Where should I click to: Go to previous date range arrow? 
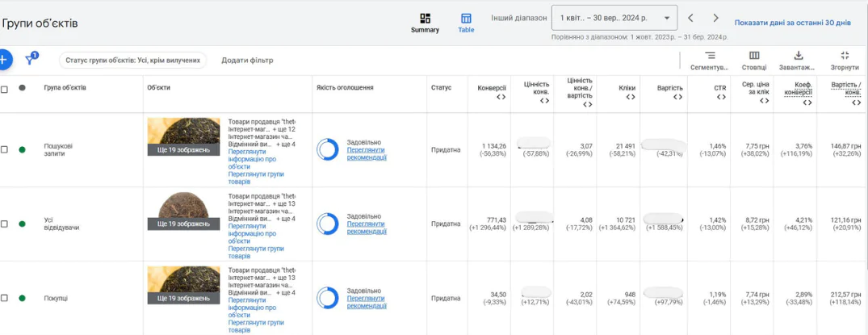tap(690, 18)
